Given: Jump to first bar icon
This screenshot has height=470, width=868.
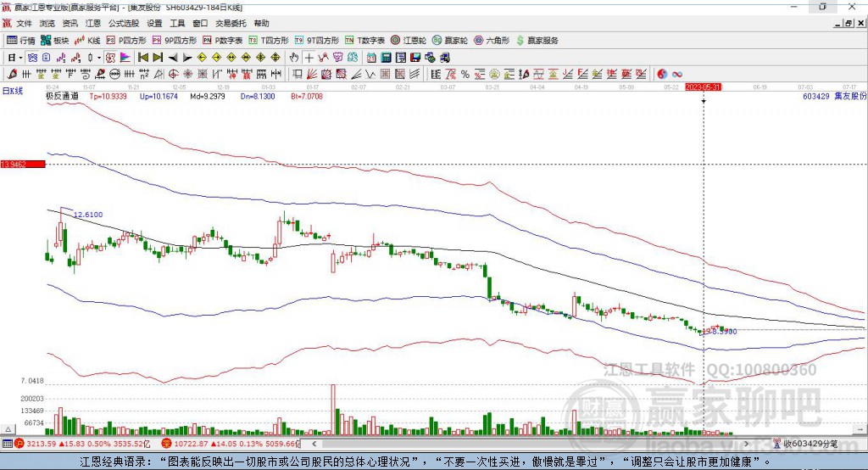Looking at the screenshot, I should pyautogui.click(x=142, y=58).
